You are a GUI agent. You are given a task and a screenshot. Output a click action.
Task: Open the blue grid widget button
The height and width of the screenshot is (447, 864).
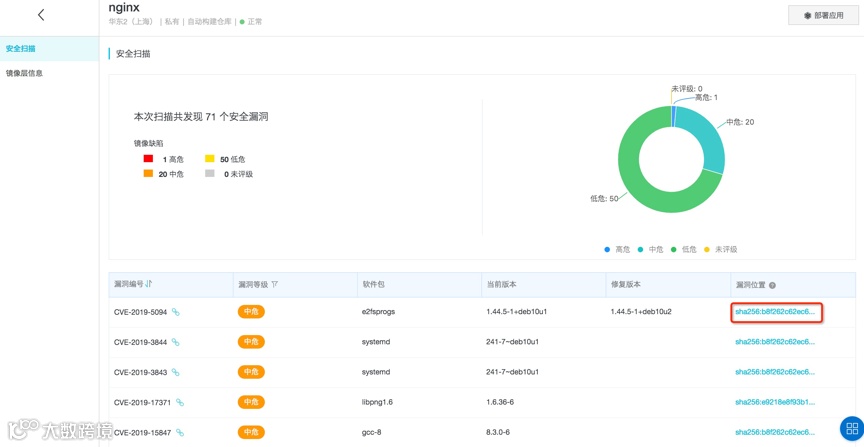[x=852, y=428]
